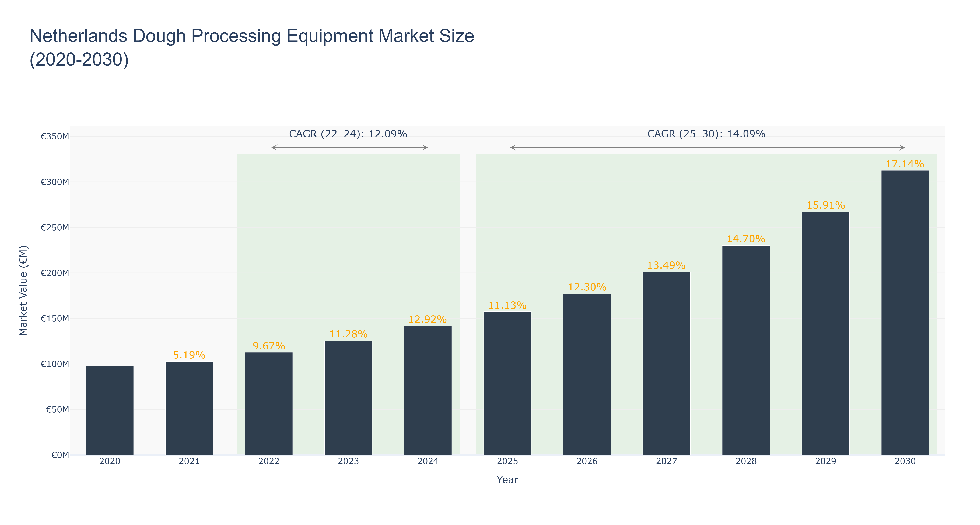
Task: Click the 'CAGR (25–30): 14.09%' annotation
Action: (706, 134)
